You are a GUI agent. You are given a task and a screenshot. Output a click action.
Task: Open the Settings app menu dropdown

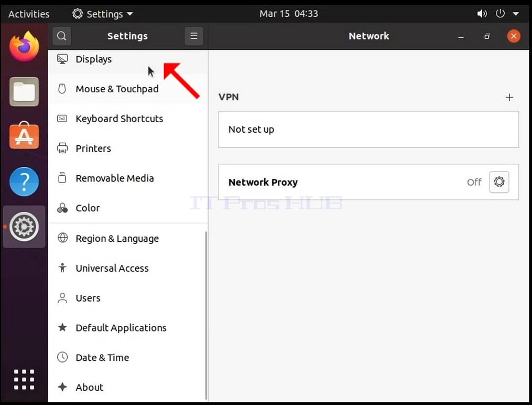pyautogui.click(x=102, y=14)
